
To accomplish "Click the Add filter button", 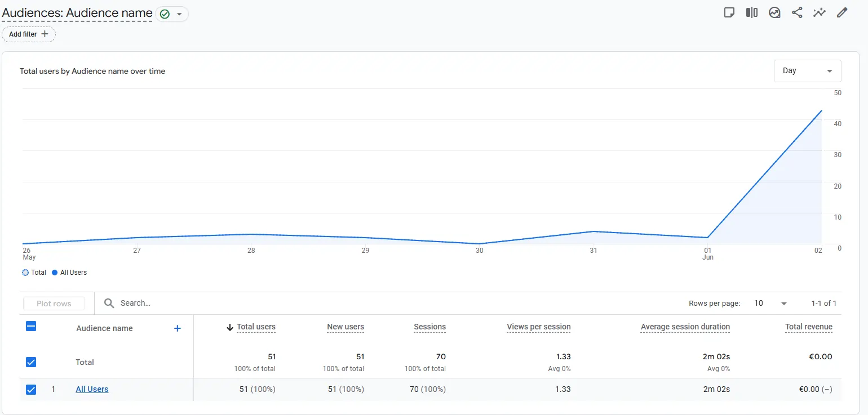I will click(29, 34).
